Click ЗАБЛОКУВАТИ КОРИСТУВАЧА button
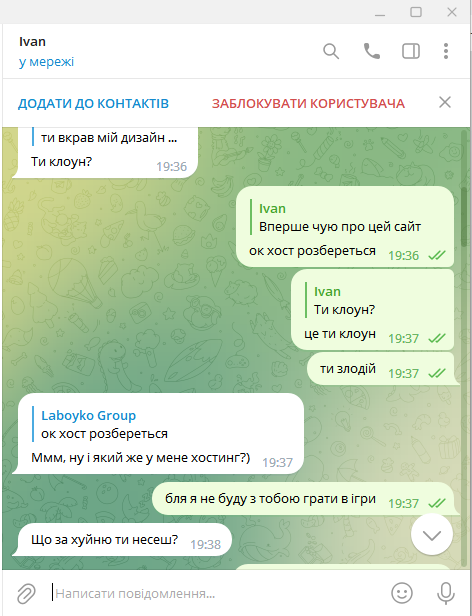Viewport: 472px width, 616px height. point(308,103)
